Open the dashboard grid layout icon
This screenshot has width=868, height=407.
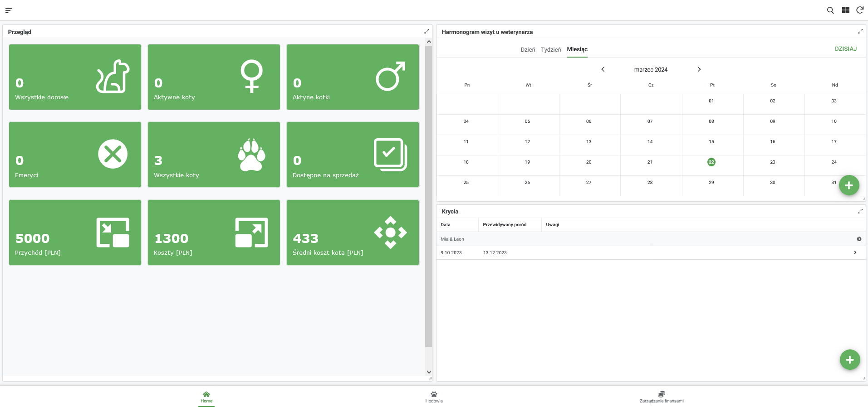(x=846, y=10)
